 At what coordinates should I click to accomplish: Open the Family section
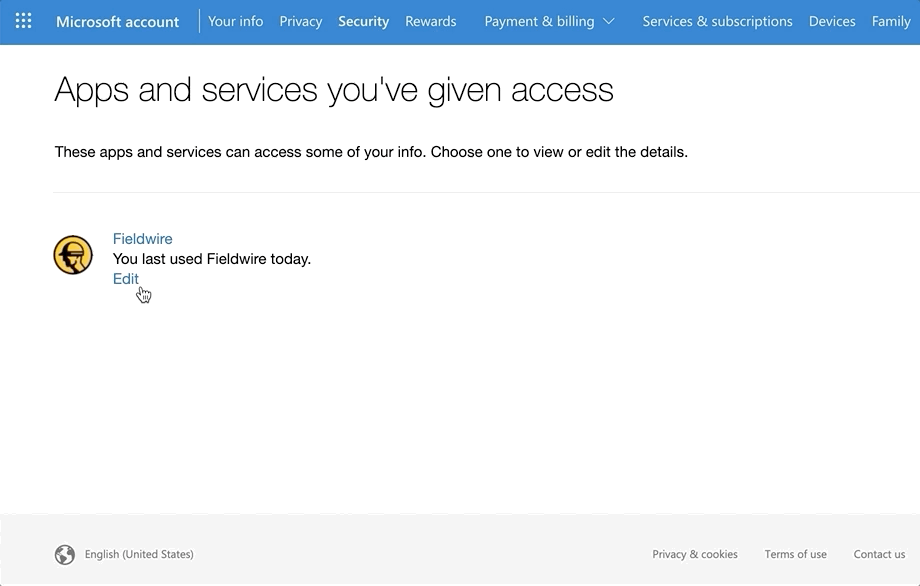tap(890, 21)
